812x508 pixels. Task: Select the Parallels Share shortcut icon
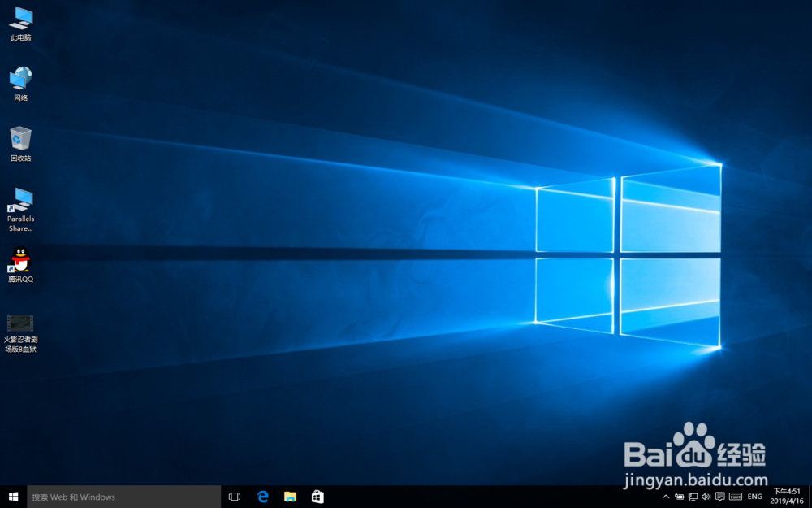(21, 210)
